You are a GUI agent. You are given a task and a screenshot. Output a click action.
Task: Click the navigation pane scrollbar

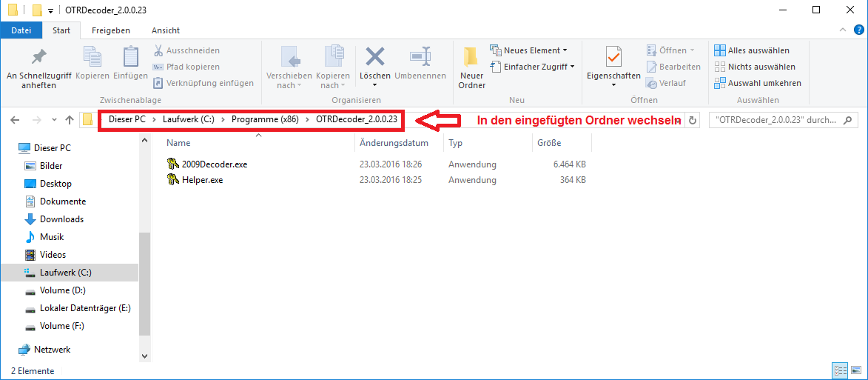click(x=144, y=296)
